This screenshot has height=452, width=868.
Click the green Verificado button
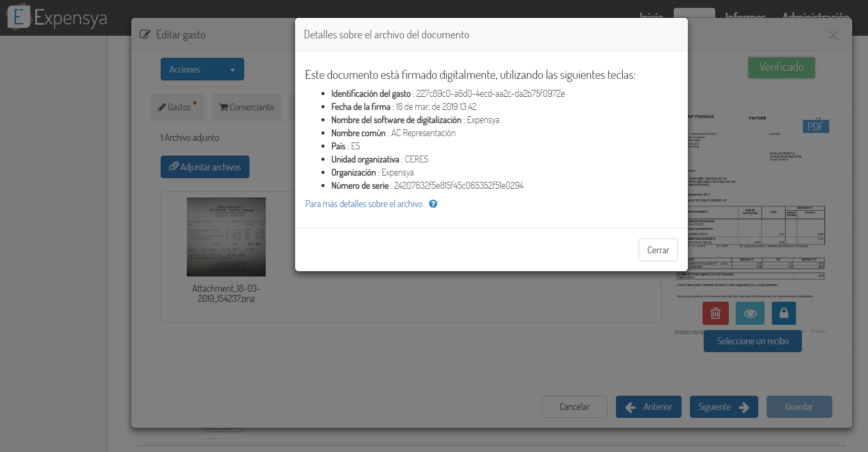[781, 67]
